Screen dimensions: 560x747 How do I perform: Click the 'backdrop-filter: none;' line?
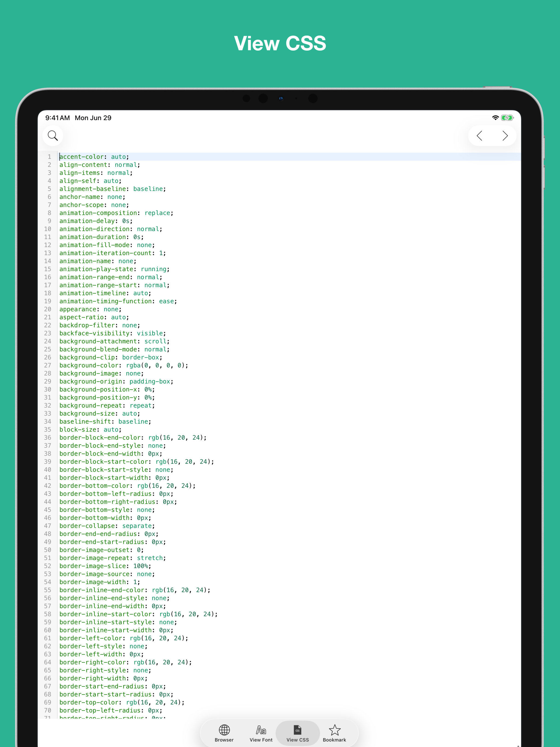click(100, 325)
